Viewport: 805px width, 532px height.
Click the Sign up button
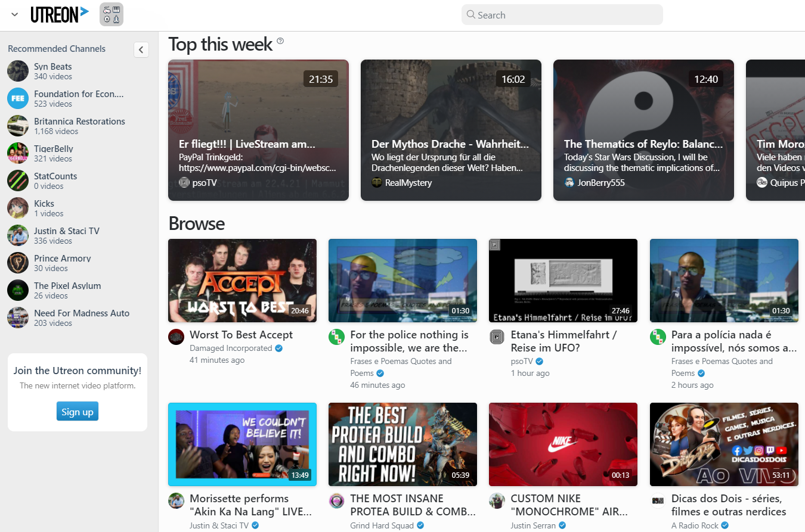coord(78,412)
